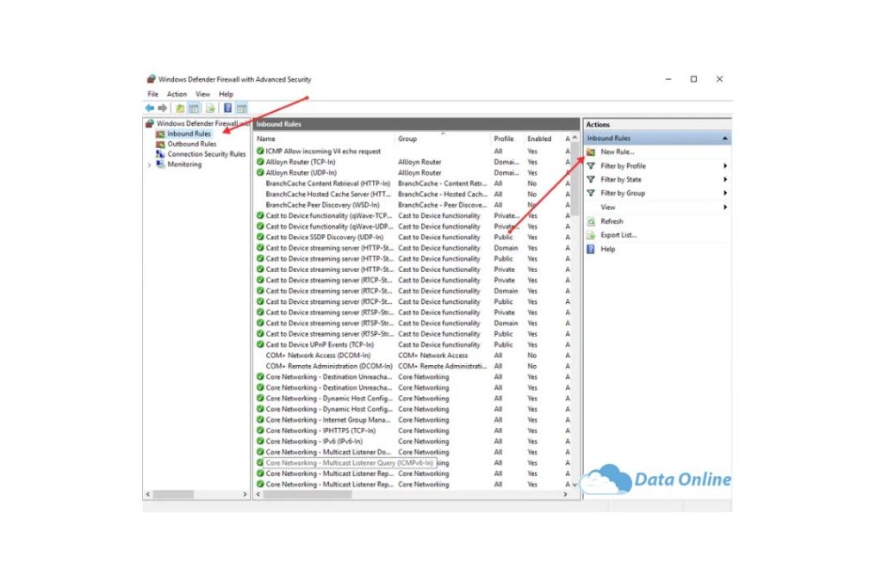Select BranchCache Content Retrieval (HTTP-In) rule
Viewport: 882px width, 588px height.
[x=327, y=183]
